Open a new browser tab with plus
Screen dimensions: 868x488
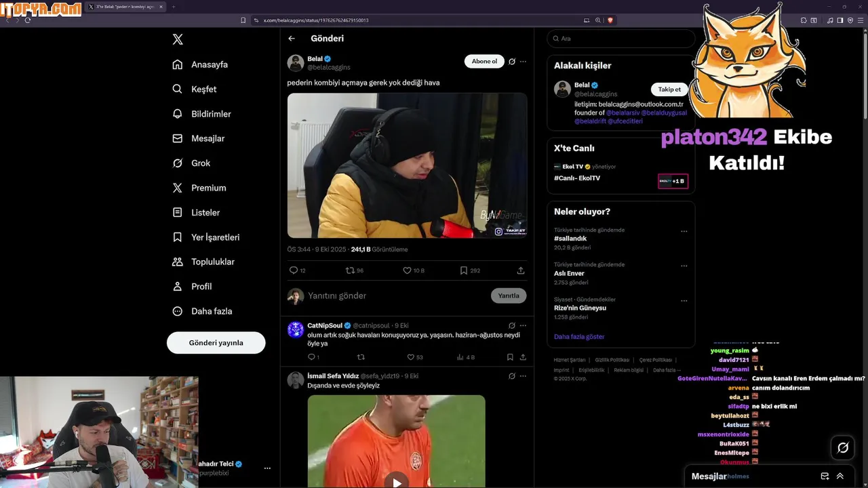(x=173, y=7)
